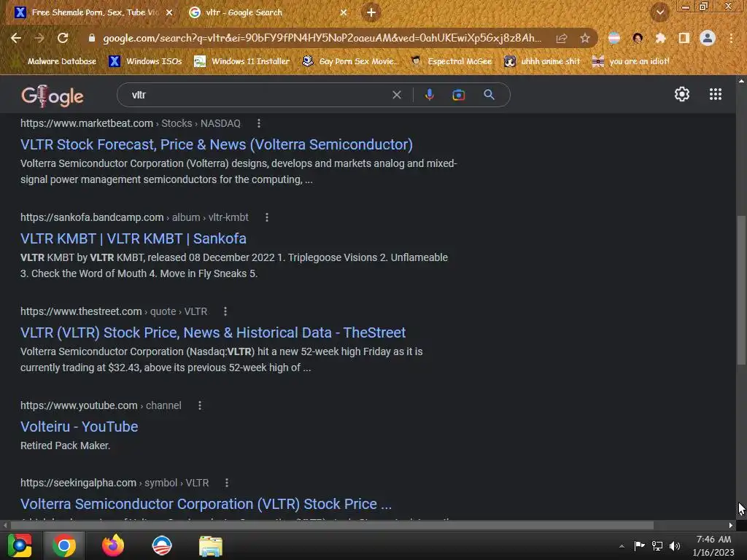Expand the tab search dropdown arrow
This screenshot has height=560, width=747.
(x=659, y=12)
